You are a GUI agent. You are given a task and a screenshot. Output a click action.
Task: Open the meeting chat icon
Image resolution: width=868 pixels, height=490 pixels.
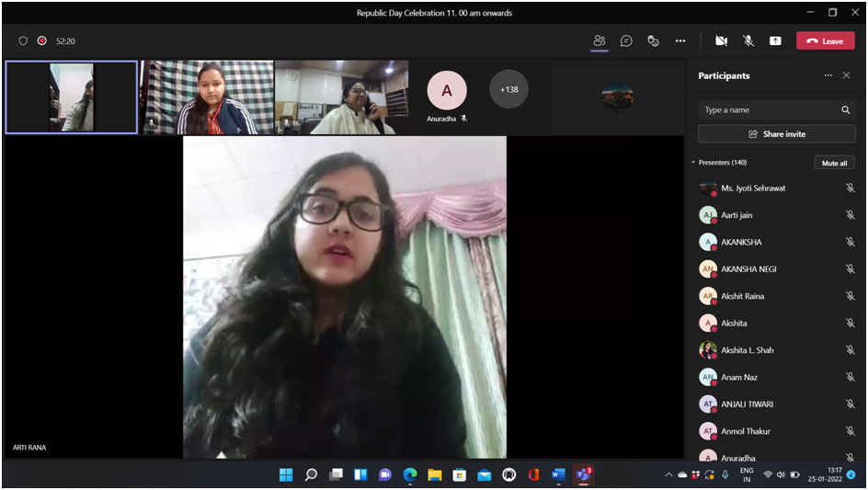626,40
